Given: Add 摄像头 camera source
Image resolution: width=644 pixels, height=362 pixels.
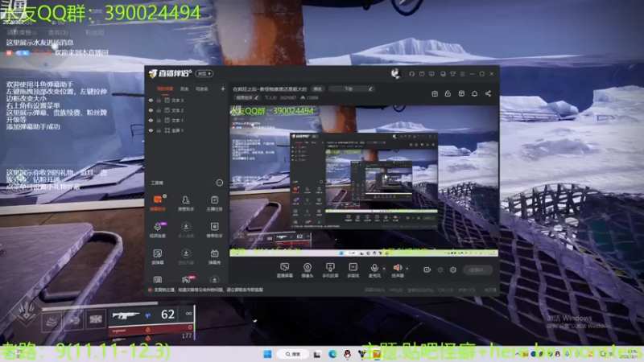Looking at the screenshot, I should (x=308, y=270).
